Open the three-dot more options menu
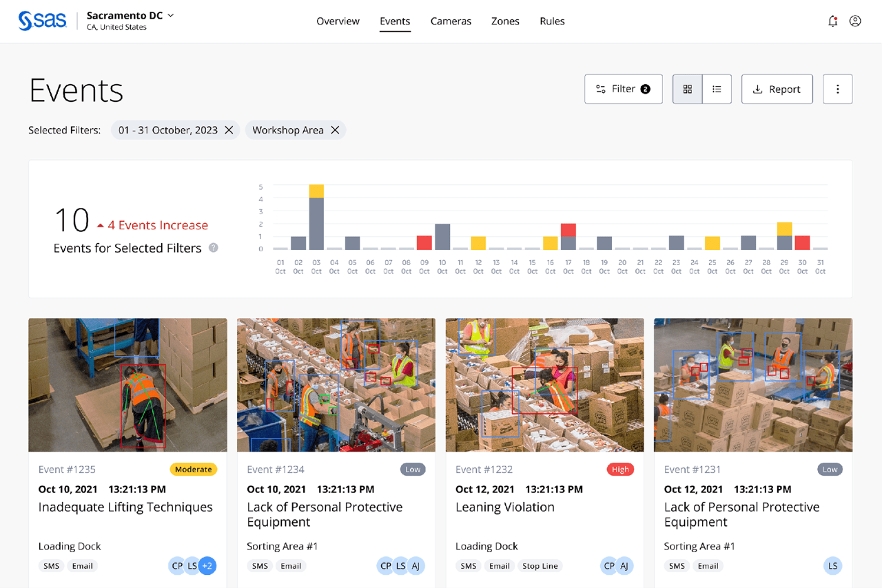The height and width of the screenshot is (588, 882). point(837,90)
